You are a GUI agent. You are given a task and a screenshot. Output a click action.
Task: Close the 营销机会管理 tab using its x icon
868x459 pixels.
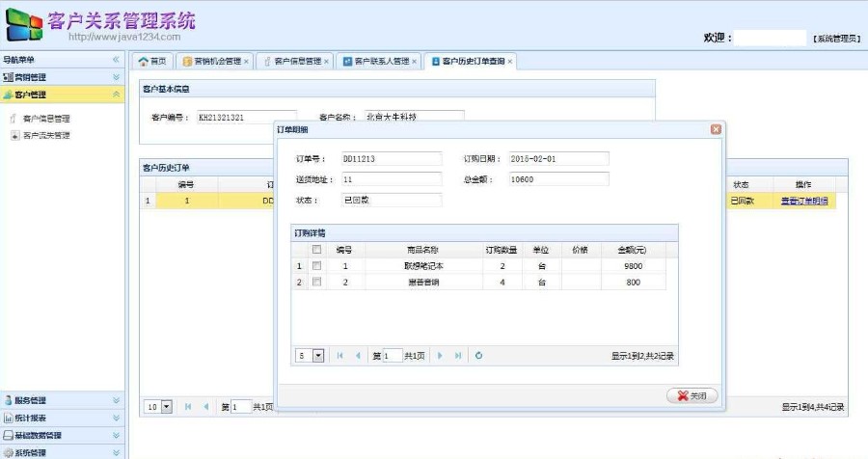(246, 62)
